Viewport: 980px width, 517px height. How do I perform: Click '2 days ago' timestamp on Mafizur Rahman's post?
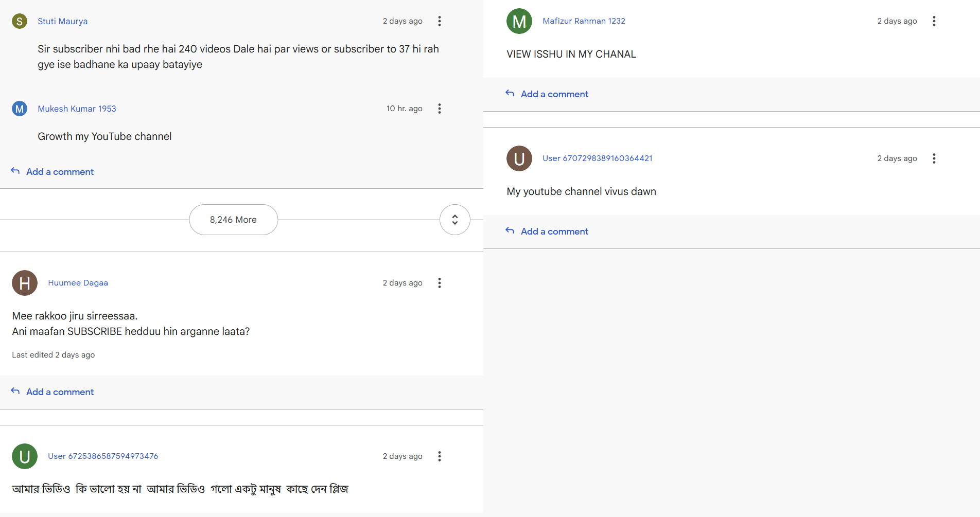(x=897, y=21)
